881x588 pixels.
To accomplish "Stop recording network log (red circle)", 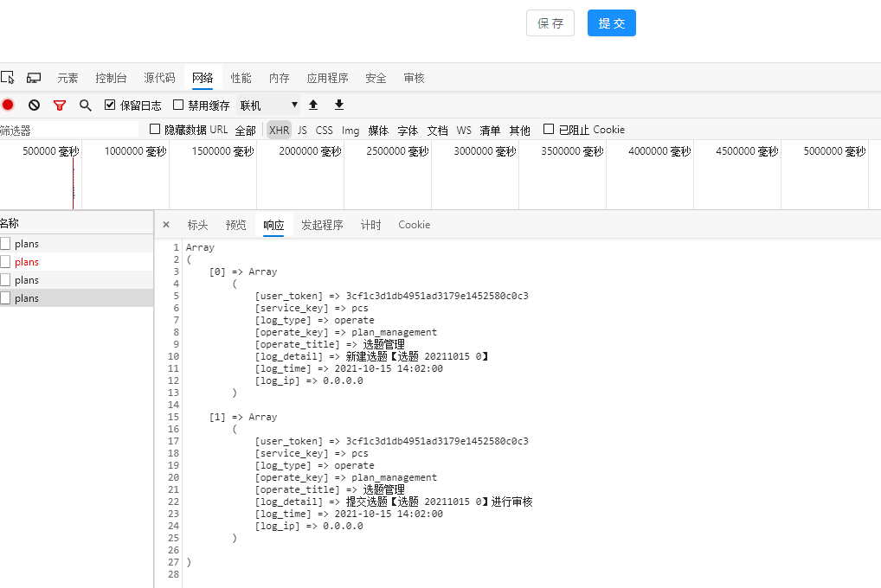I will (x=8, y=105).
